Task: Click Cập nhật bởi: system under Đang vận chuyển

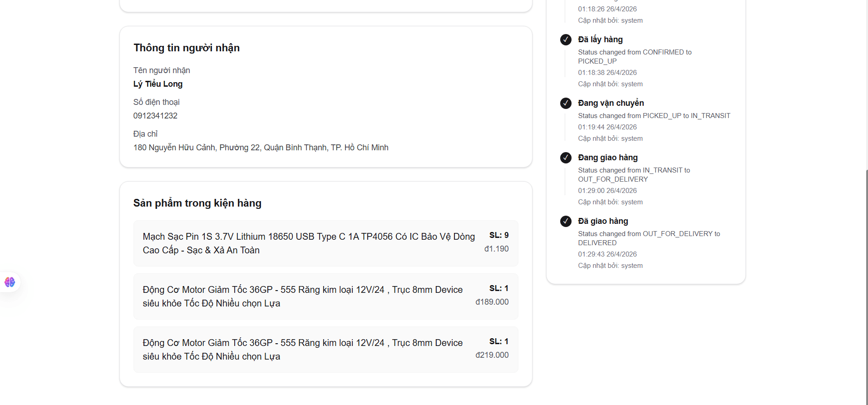Action: 611,138
